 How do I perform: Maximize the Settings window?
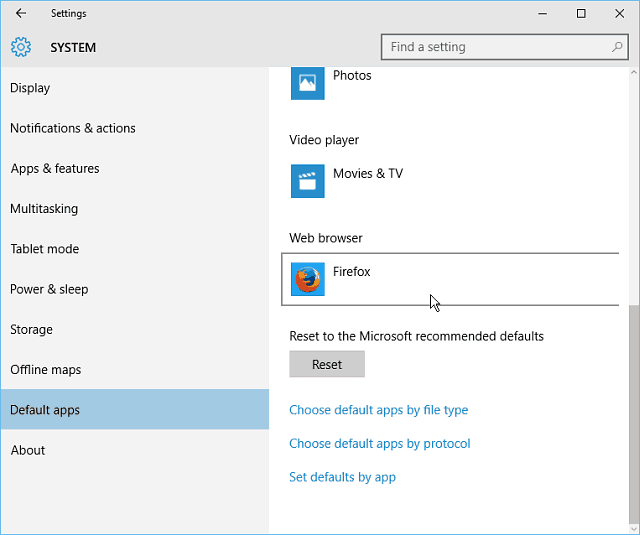[581, 13]
